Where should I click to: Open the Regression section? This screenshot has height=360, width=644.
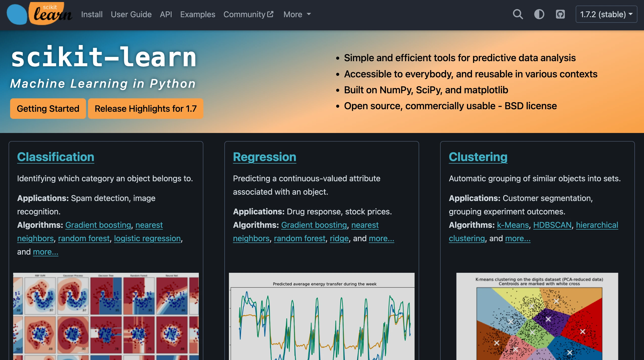tap(265, 157)
